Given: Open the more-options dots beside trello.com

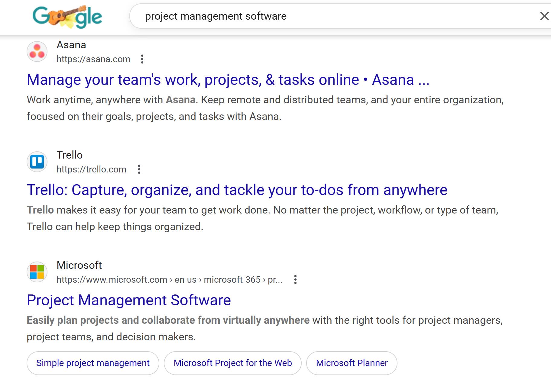Looking at the screenshot, I should [x=139, y=169].
